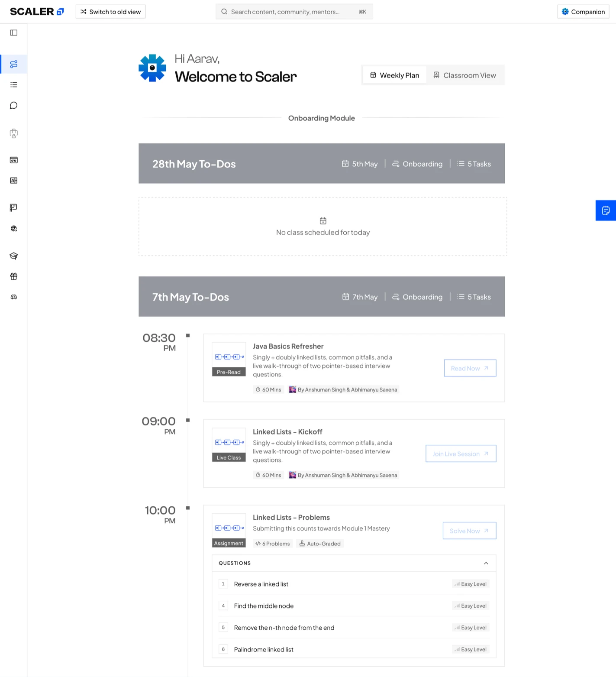
Task: Click the 'Linked Lists – Problems' title
Action: [x=291, y=518]
